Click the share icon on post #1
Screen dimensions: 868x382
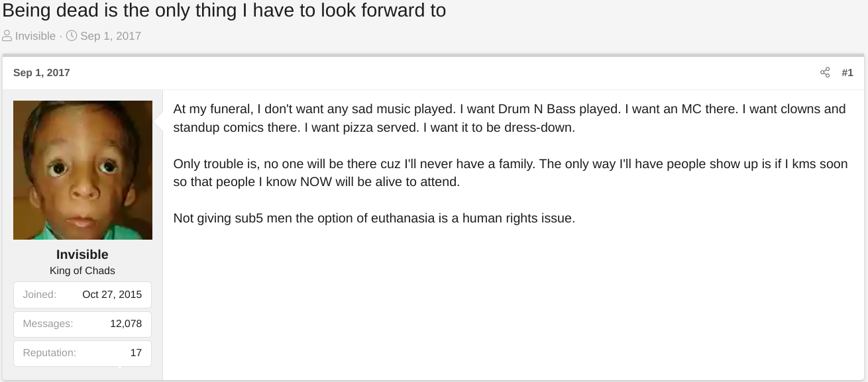pyautogui.click(x=825, y=73)
